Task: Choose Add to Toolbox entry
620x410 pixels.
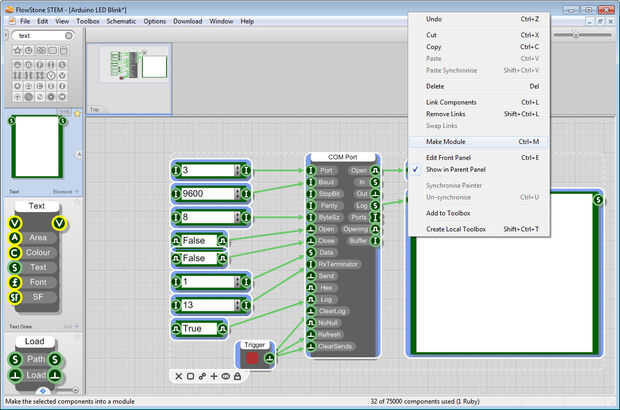Action: click(x=478, y=213)
